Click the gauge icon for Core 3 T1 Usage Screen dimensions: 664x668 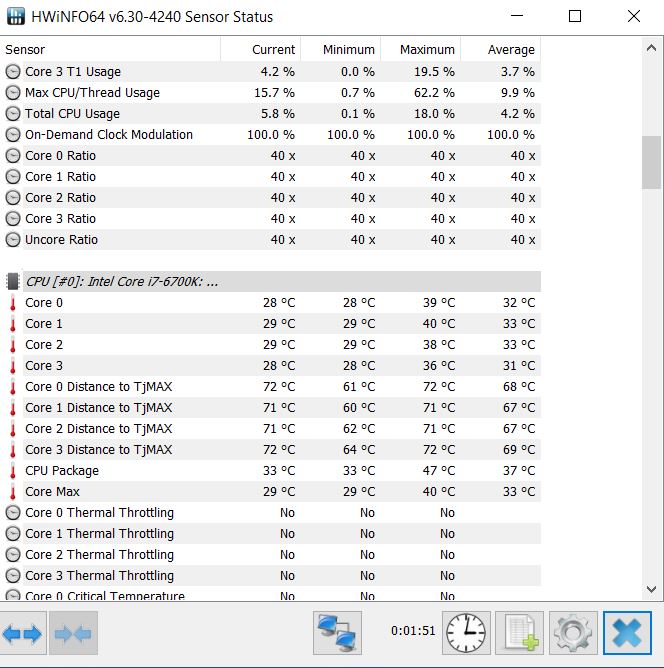click(x=13, y=72)
